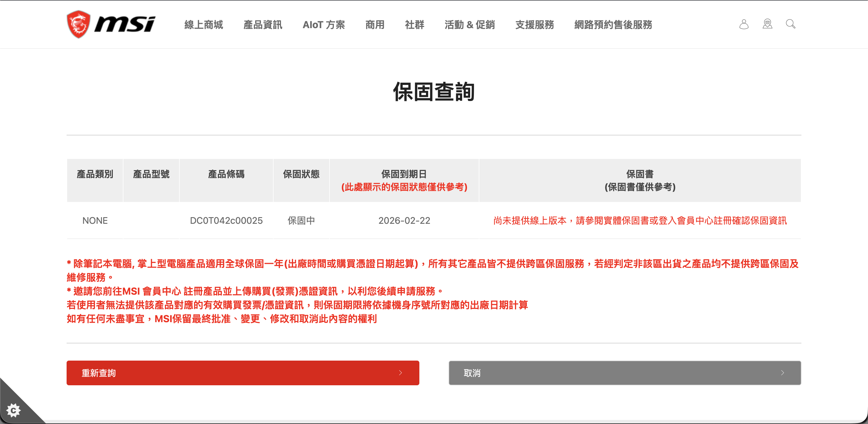Expand the 社群 menu
This screenshot has height=424, width=868.
coord(414,25)
